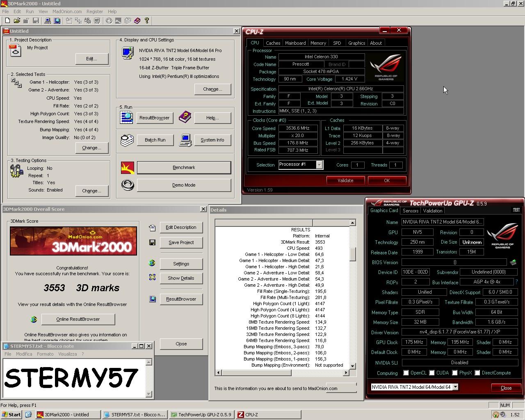
Task: Click Edit in Project Description section
Action: [91, 59]
